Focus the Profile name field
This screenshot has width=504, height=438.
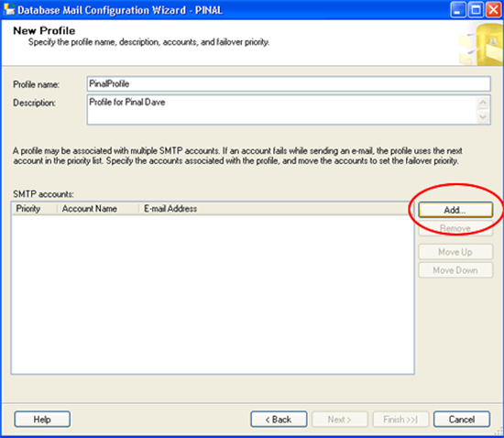[289, 84]
